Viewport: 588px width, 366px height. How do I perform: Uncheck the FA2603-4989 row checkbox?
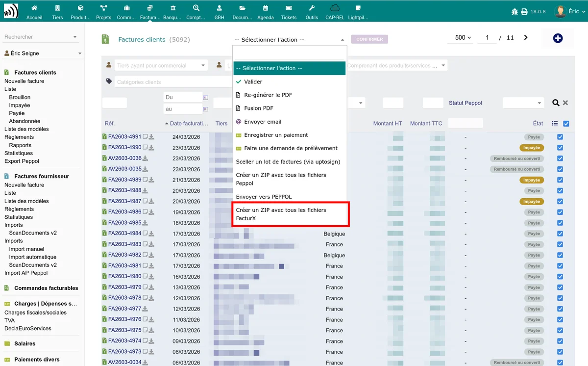click(x=560, y=180)
